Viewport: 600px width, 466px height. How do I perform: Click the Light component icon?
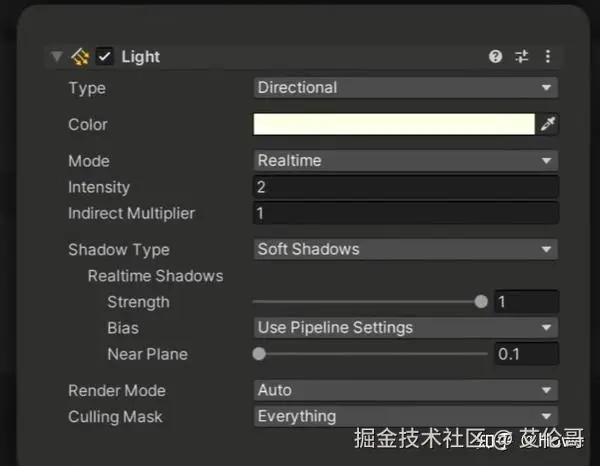[x=80, y=57]
